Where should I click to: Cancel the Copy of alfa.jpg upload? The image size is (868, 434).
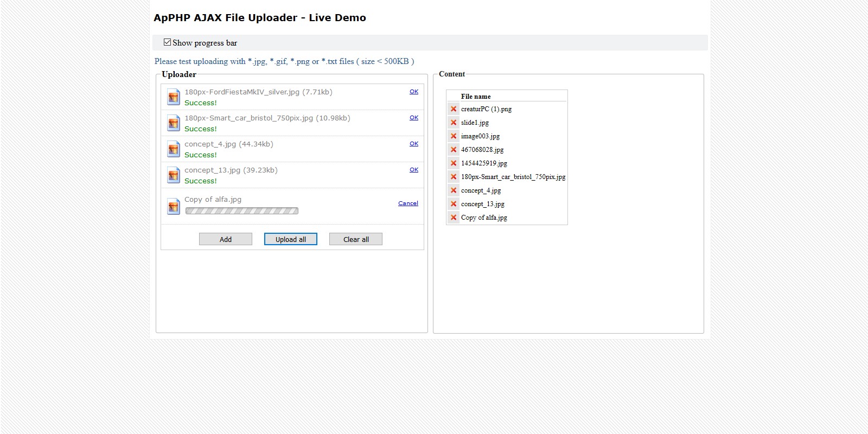pos(408,203)
